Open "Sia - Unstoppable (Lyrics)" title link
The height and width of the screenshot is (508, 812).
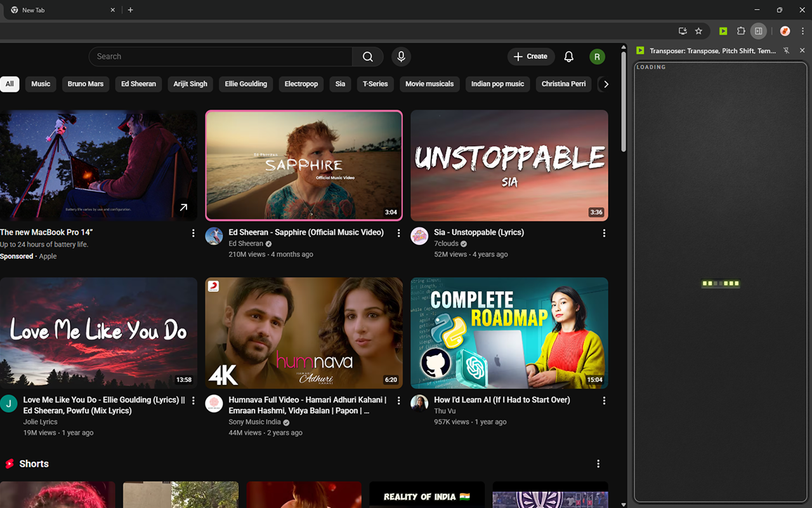coord(479,232)
